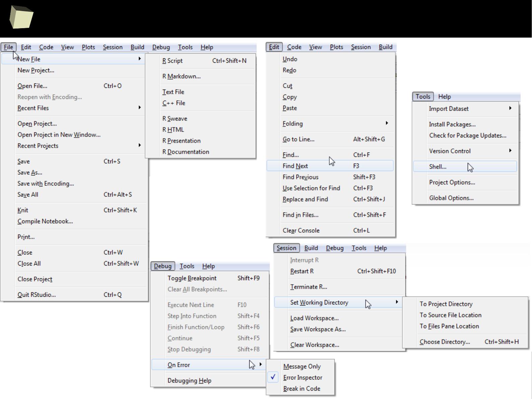Screen dimensions: 532x399
Task: Choose Load Workspace...
Action: coord(314,318)
